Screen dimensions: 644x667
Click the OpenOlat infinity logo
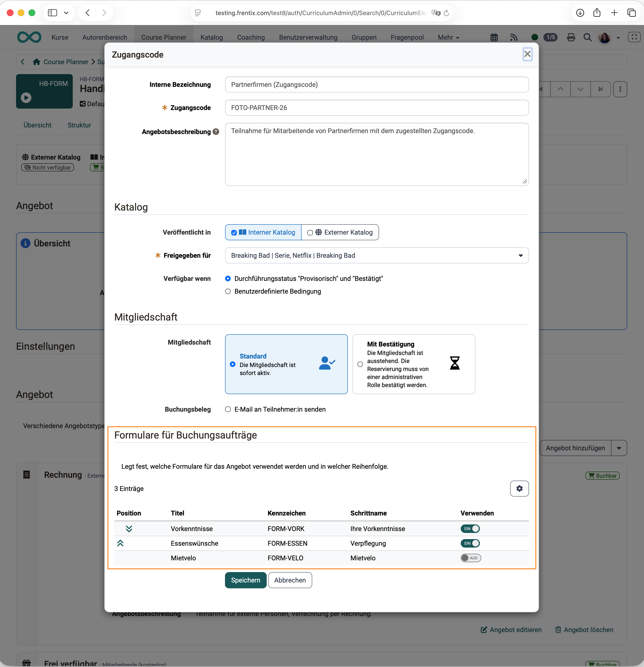(x=29, y=37)
